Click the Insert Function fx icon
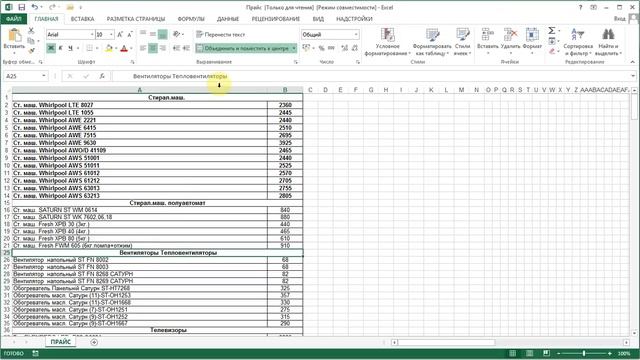 pos(102,76)
